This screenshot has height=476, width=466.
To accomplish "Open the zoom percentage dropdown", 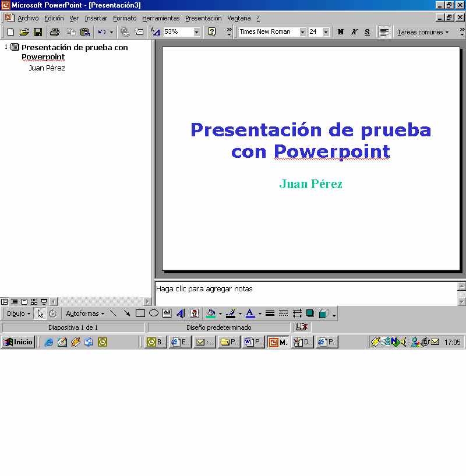I will (x=196, y=32).
